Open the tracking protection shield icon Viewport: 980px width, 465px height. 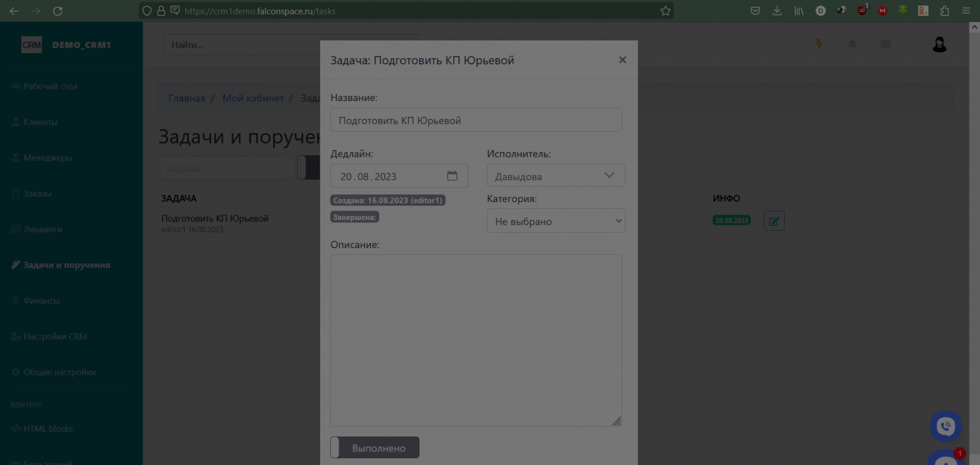(147, 11)
